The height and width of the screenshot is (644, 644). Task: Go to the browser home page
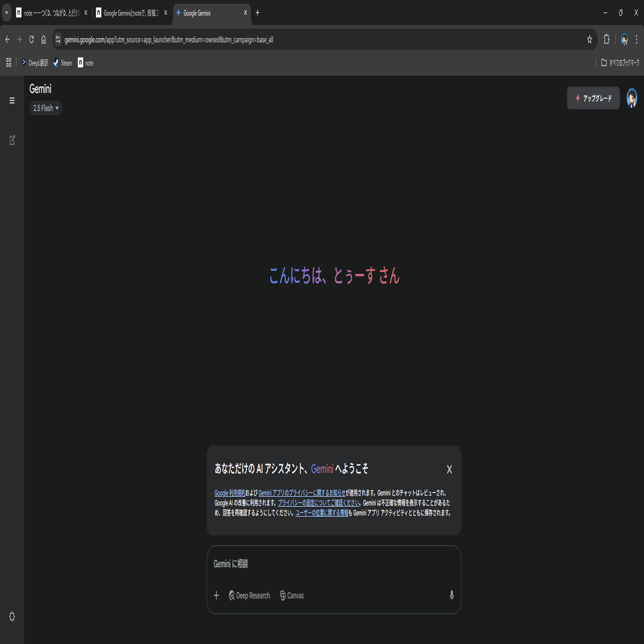pyautogui.click(x=44, y=39)
